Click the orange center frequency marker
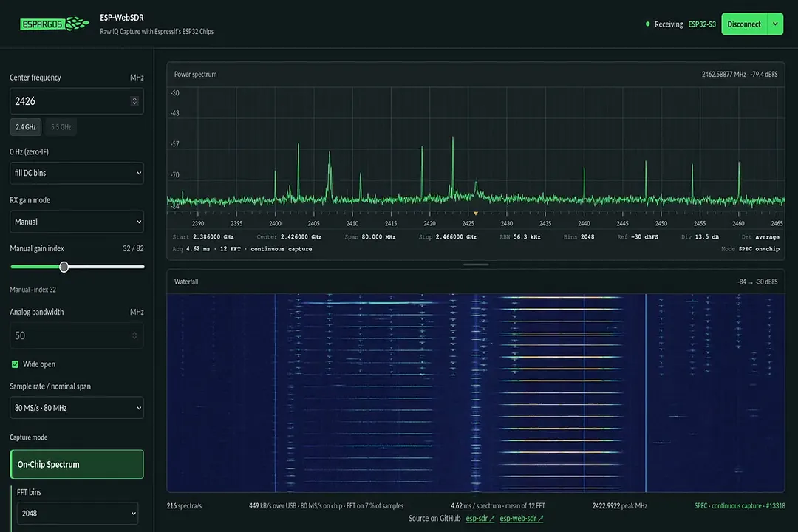 (476, 214)
